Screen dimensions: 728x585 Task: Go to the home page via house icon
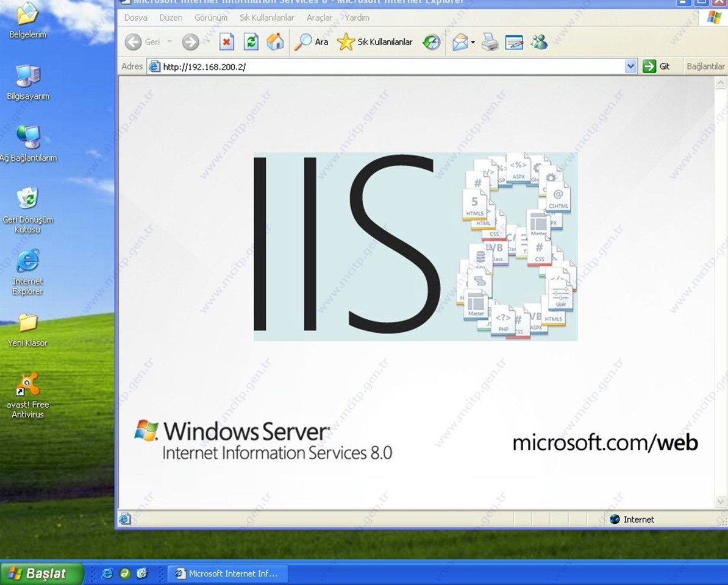[x=276, y=42]
